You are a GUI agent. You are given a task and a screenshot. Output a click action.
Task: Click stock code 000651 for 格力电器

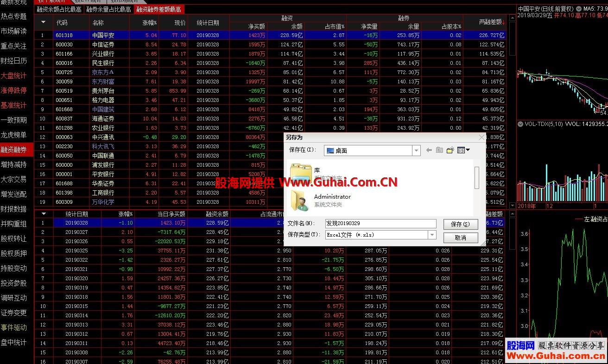coord(64,100)
